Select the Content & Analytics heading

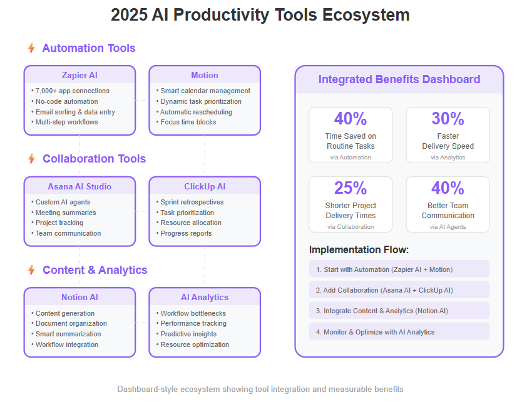(x=95, y=269)
